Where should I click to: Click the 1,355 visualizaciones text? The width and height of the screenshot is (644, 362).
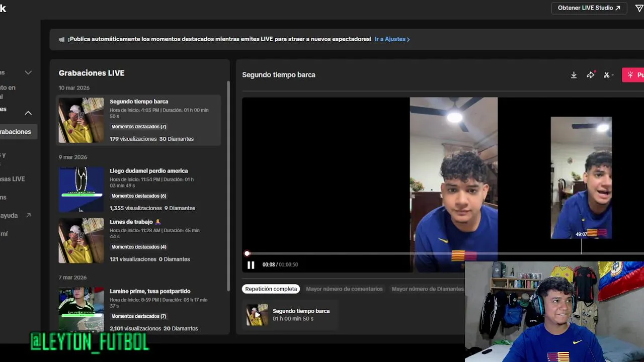(136, 208)
